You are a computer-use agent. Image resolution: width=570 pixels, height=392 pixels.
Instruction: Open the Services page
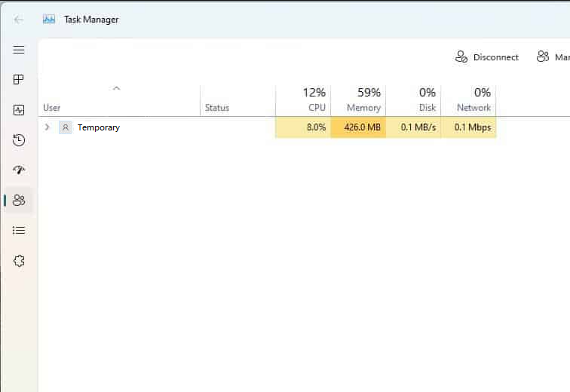click(19, 261)
